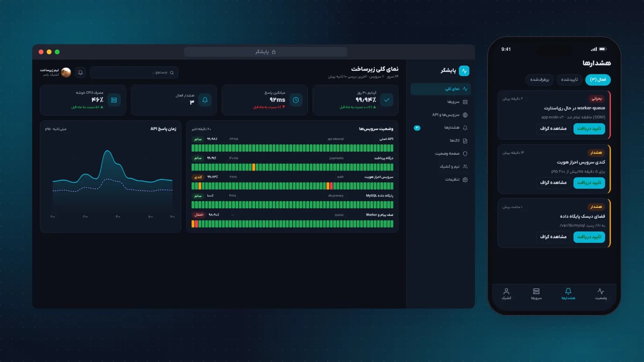
Task: Focus the جستجو search field
Action: click(134, 72)
